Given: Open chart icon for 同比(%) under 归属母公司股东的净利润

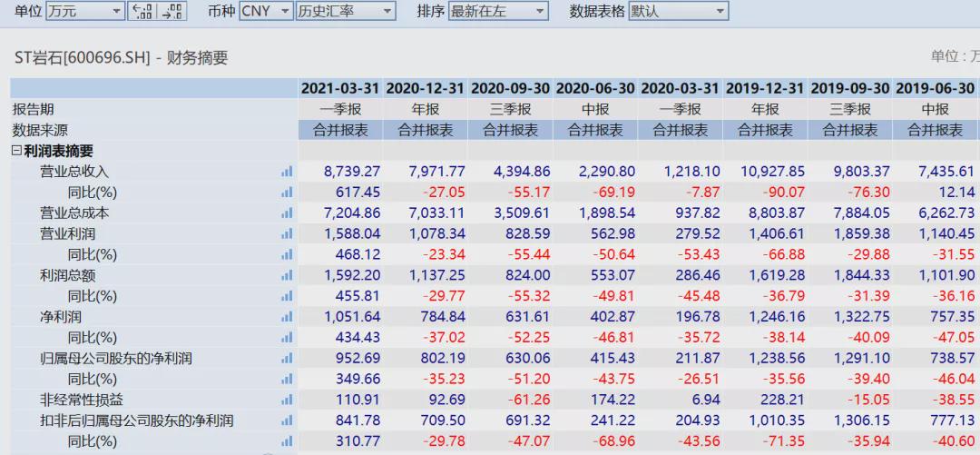Looking at the screenshot, I should [287, 380].
